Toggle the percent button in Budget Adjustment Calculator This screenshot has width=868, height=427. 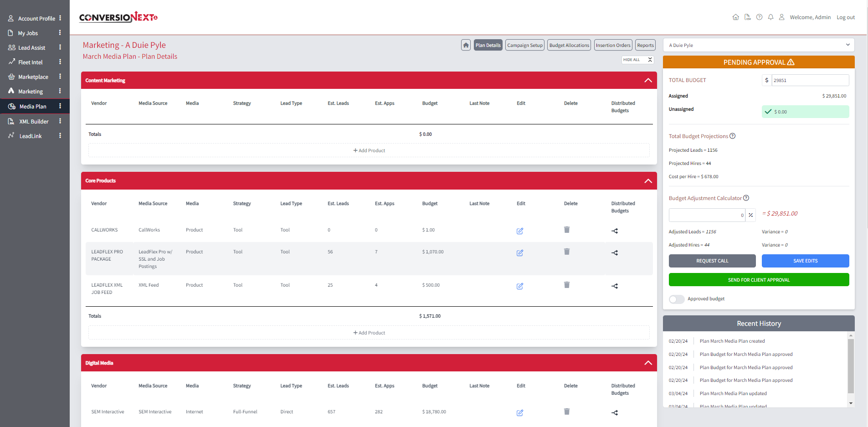(751, 215)
